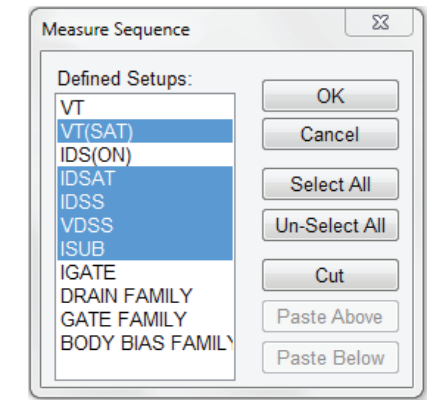435x407 pixels.
Task: Click Select All button
Action: (x=330, y=184)
